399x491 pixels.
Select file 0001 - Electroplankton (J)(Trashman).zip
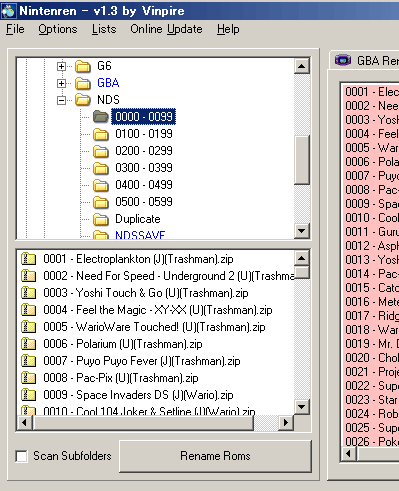point(138,259)
